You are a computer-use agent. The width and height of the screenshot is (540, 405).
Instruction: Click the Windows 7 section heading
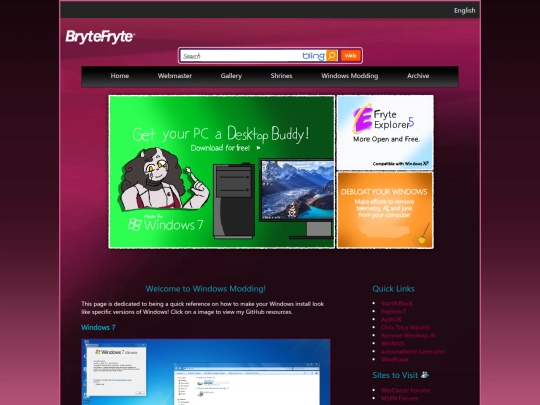coord(98,327)
